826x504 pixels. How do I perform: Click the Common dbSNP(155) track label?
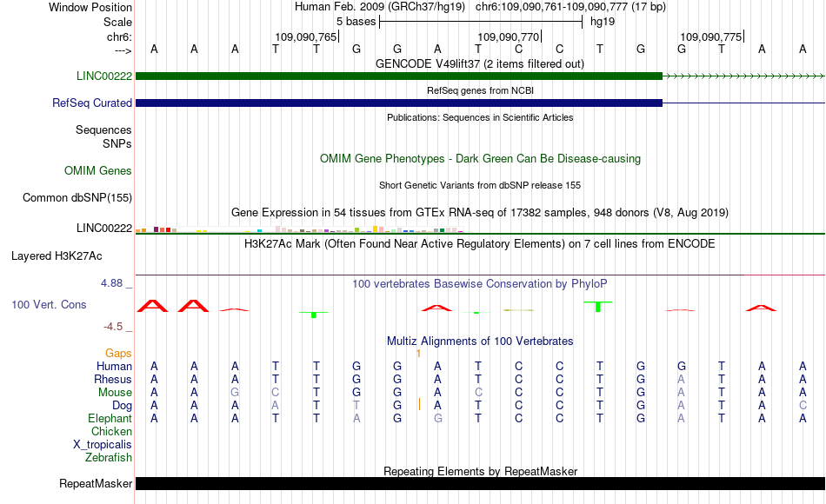77,197
